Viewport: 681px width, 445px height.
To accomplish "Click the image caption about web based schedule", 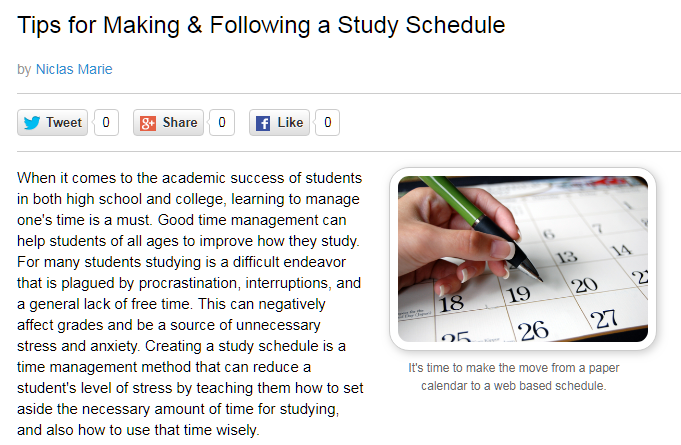I will [514, 377].
